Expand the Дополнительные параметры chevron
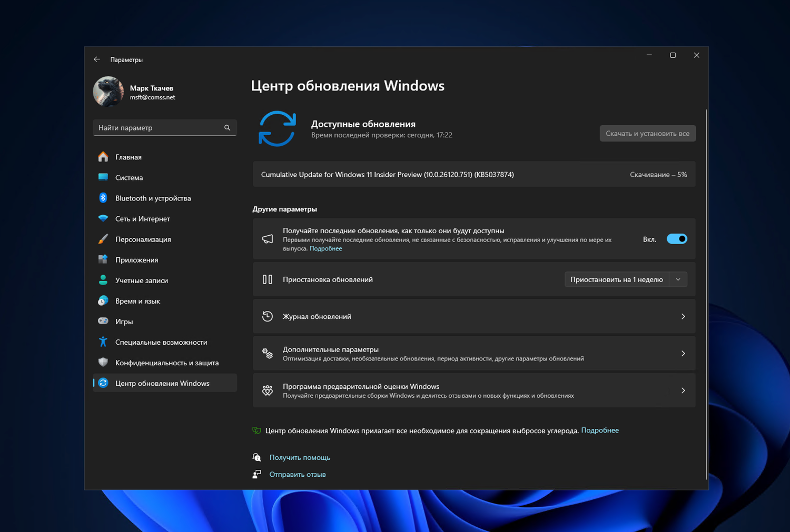Screen dimensions: 790x532 point(683,354)
